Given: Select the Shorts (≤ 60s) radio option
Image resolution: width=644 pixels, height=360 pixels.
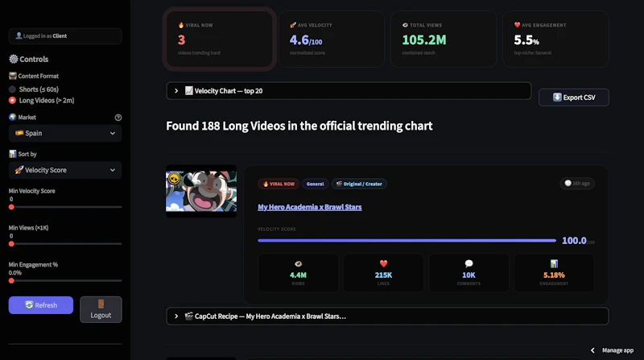Looking at the screenshot, I should pos(12,89).
